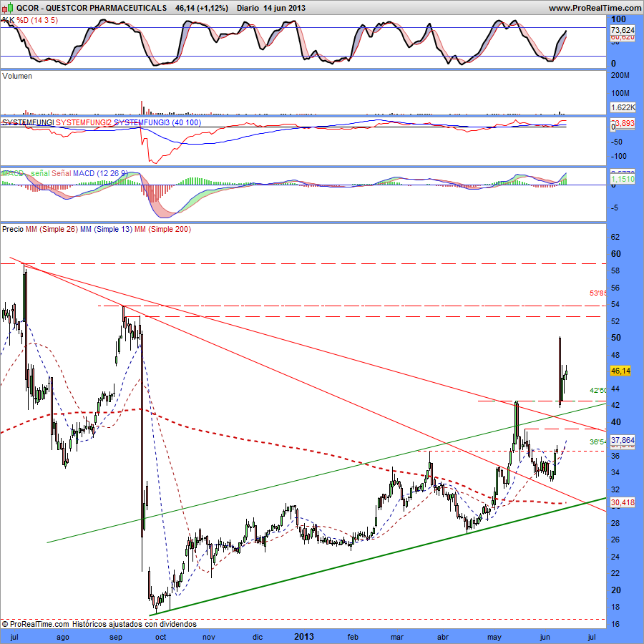Click the %D (14 3 5) stochastic label
644x644 pixels.
pos(37,20)
